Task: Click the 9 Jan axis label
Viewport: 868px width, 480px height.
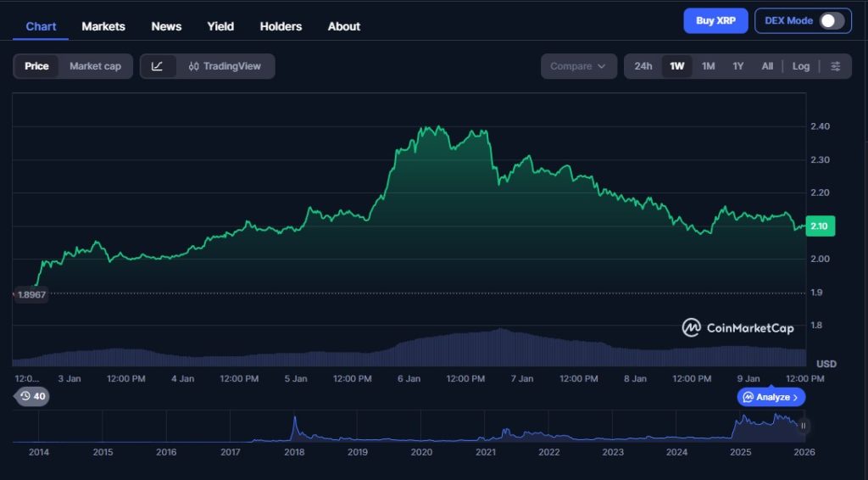Action: tap(748, 379)
